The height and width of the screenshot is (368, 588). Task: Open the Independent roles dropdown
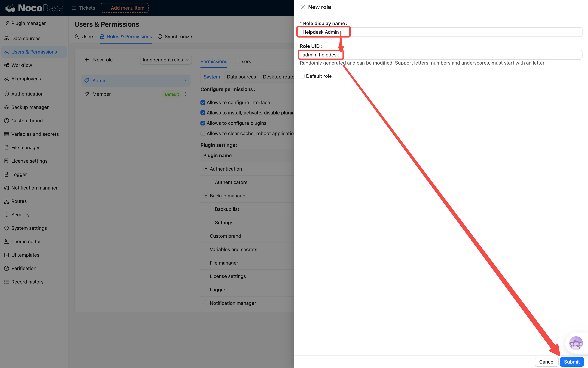(x=166, y=60)
